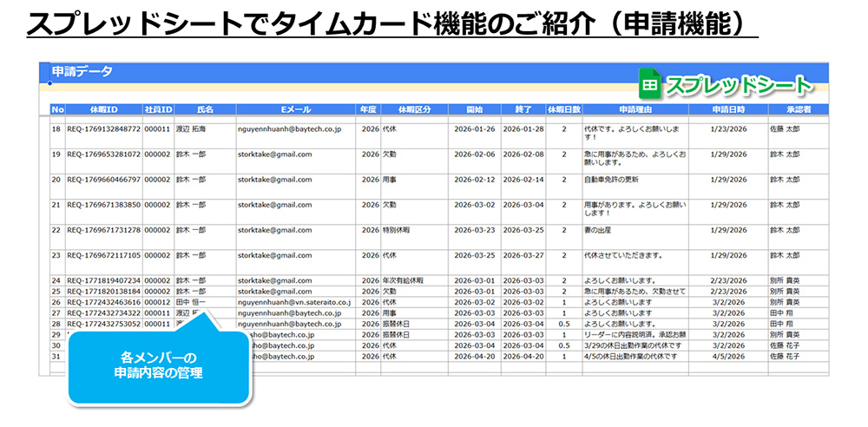The image size is (868, 427).
Task: Click the 各メンバーの申請内容の管理 callout
Action: tap(158, 366)
